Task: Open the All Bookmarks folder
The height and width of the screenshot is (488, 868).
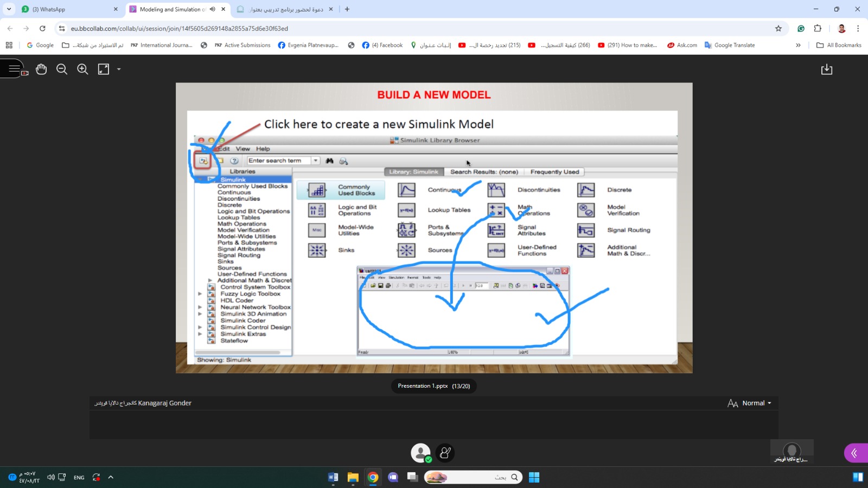Action: tap(839, 45)
